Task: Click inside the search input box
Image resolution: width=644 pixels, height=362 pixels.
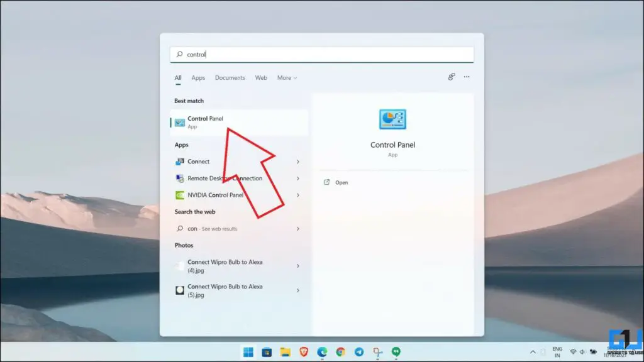Action: coord(321,54)
